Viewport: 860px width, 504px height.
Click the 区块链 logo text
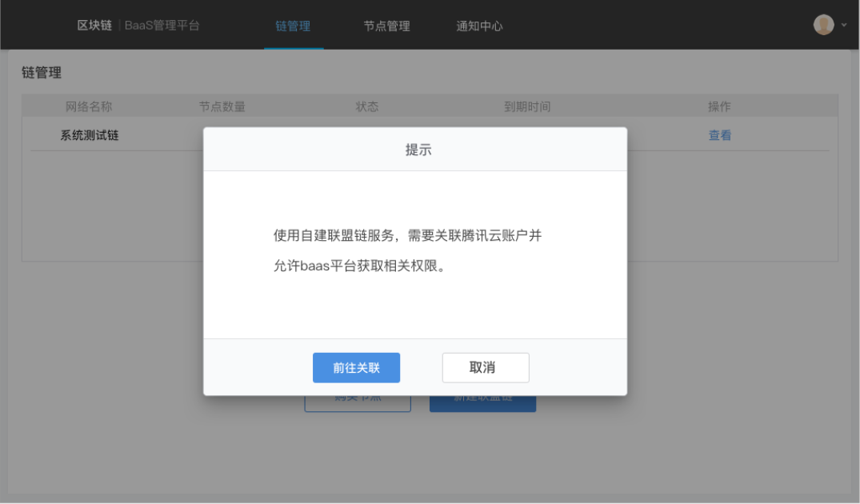pos(94,26)
